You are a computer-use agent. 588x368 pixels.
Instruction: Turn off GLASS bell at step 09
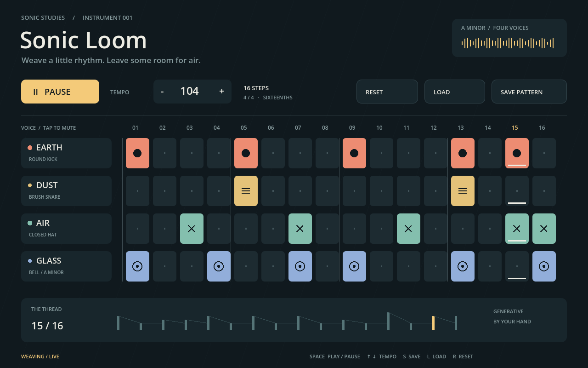354,266
